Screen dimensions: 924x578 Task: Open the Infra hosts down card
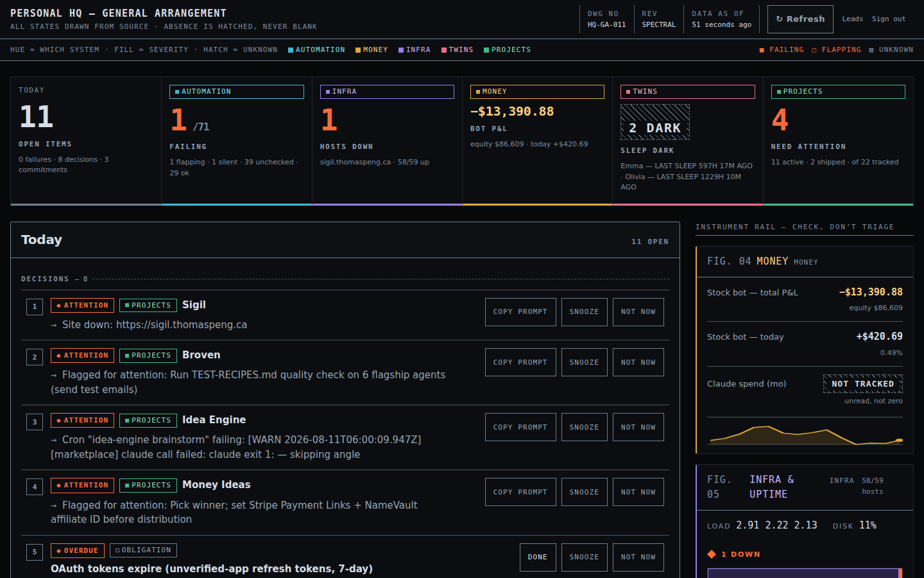[x=387, y=141]
